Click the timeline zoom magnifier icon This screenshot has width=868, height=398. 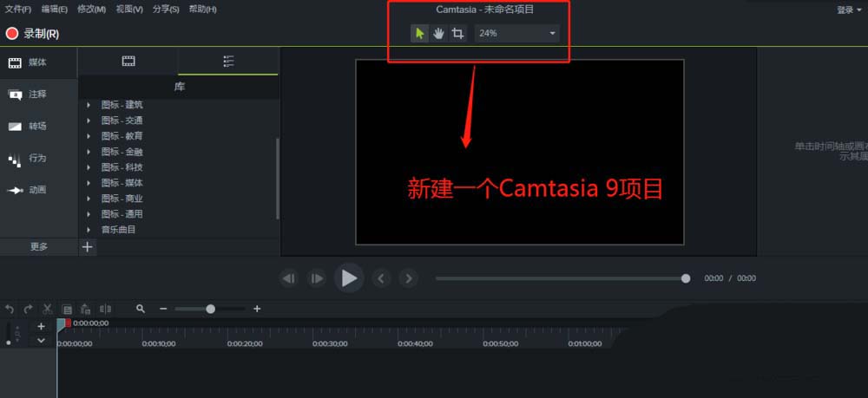coord(141,309)
